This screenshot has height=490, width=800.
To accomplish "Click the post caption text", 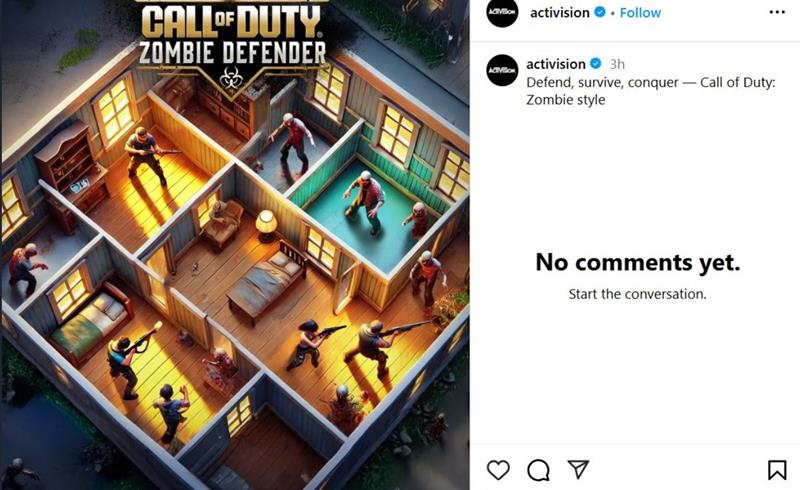I will point(651,91).
